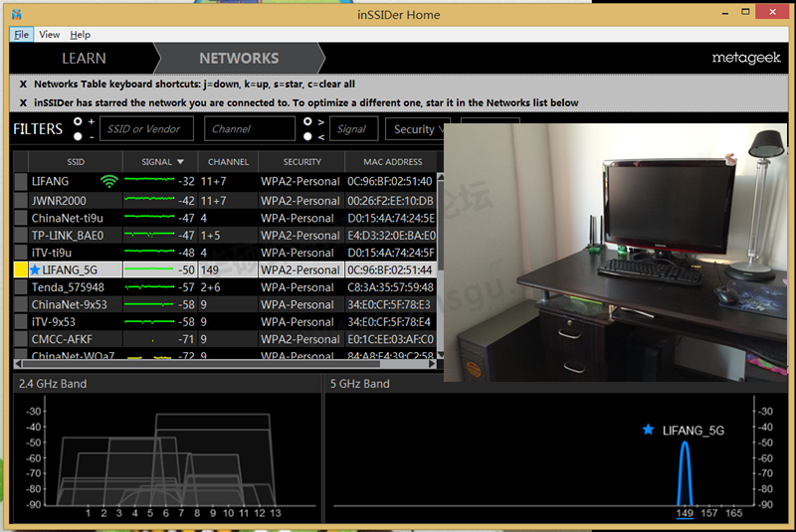Sort table by SECURITY column header
Image resolution: width=796 pixels, height=532 pixels.
(302, 162)
